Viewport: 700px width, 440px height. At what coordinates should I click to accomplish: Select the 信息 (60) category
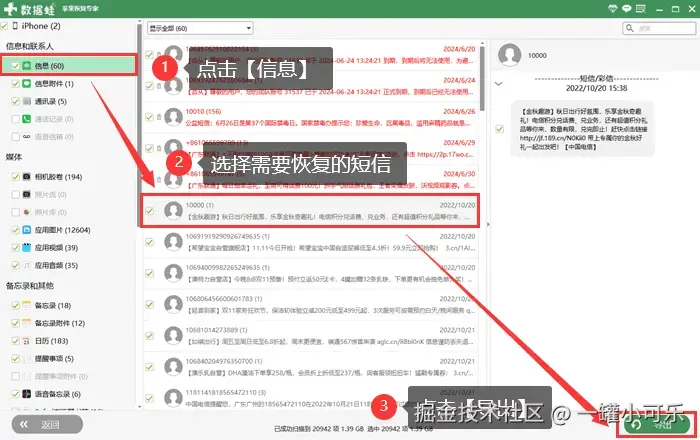[x=69, y=66]
